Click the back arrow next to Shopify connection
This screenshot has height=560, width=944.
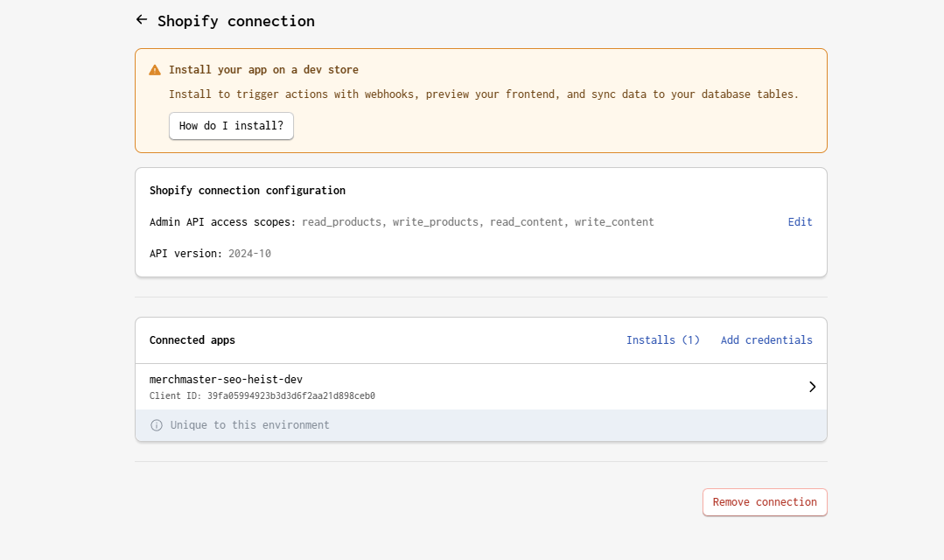pos(142,20)
